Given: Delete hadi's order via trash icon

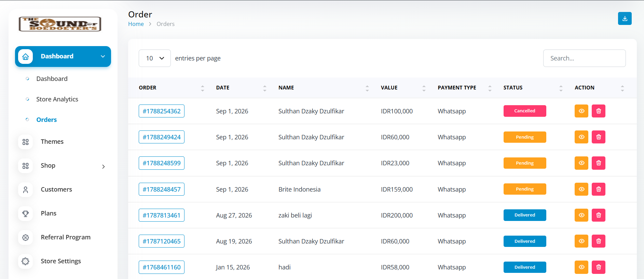Looking at the screenshot, I should coord(598,267).
